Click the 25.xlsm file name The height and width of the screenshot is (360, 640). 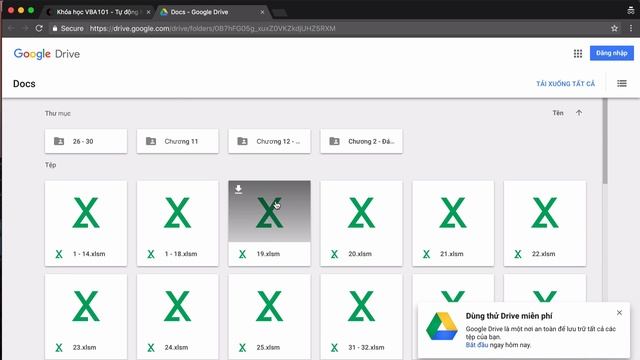[x=268, y=347]
